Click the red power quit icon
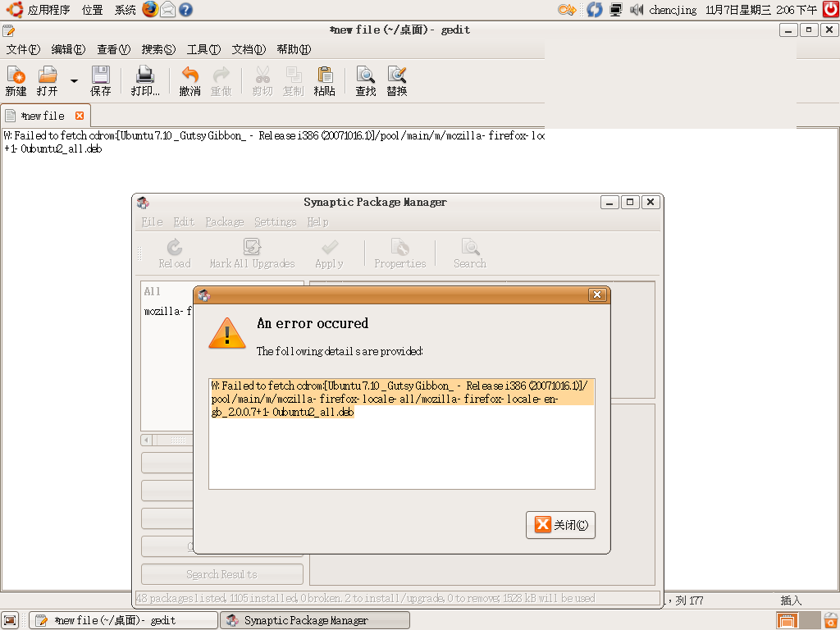The height and width of the screenshot is (630, 840). click(831, 10)
